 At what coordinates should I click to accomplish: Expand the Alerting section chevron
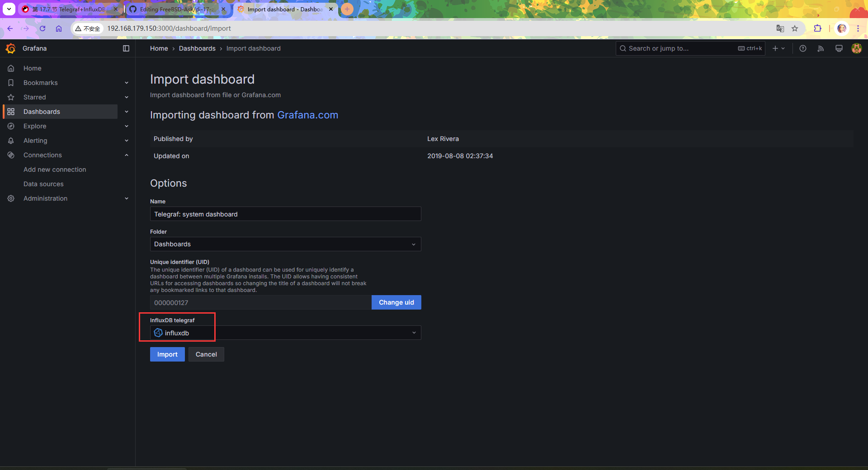click(127, 141)
